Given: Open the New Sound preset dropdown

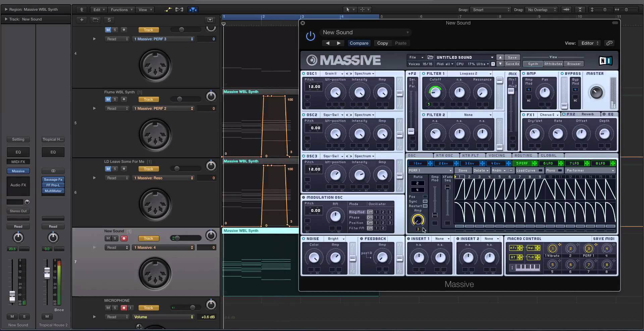Looking at the screenshot, I should click(366, 32).
